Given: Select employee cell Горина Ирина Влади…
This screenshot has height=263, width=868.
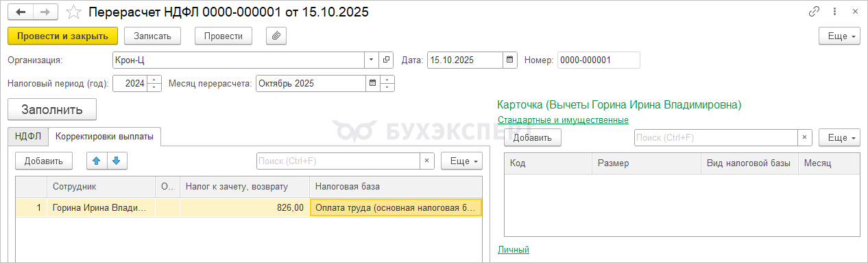Looking at the screenshot, I should (101, 208).
